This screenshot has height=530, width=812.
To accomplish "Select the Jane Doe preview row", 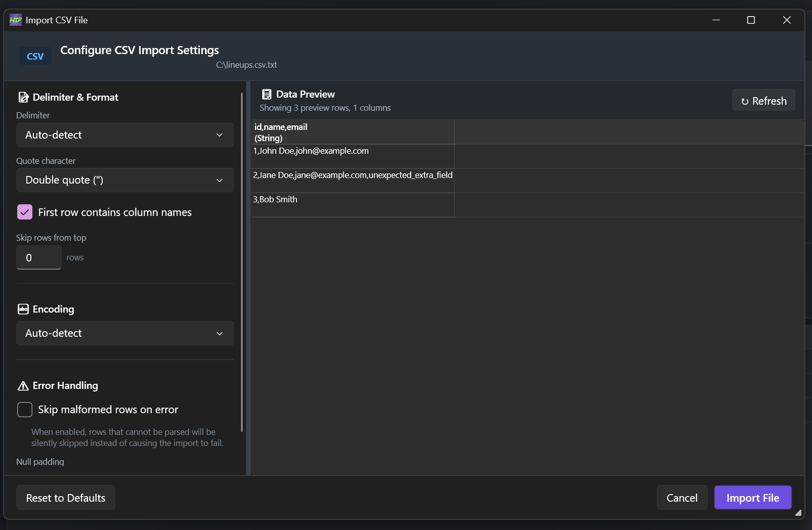I will click(x=527, y=181).
